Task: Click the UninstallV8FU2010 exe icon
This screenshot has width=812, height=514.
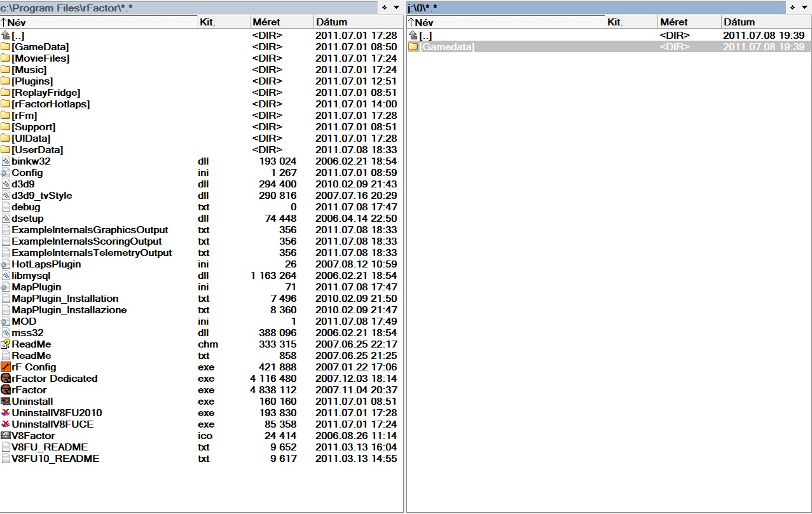Action: pos(6,413)
